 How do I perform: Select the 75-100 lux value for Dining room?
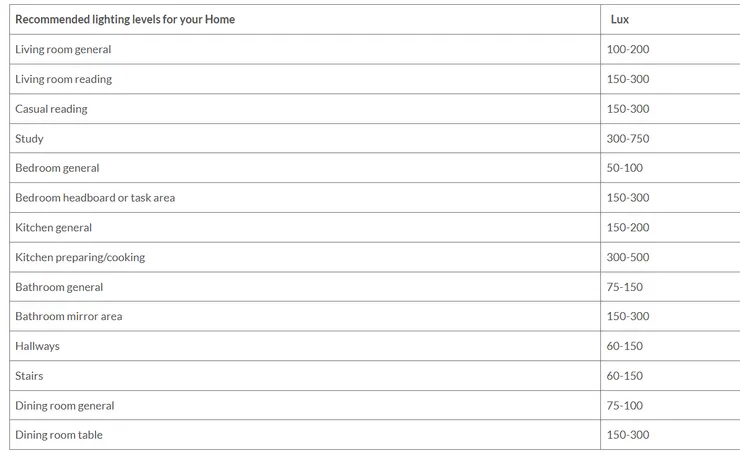tap(624, 406)
